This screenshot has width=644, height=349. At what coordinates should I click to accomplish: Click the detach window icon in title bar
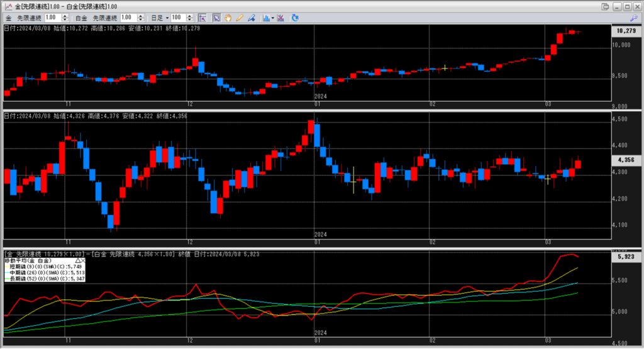point(605,6)
